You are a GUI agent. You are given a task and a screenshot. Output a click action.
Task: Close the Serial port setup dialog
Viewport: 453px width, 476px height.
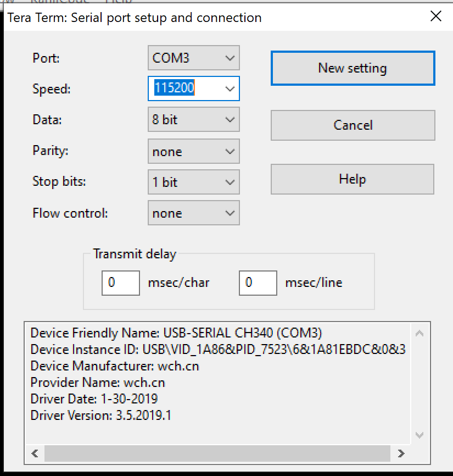tap(436, 16)
